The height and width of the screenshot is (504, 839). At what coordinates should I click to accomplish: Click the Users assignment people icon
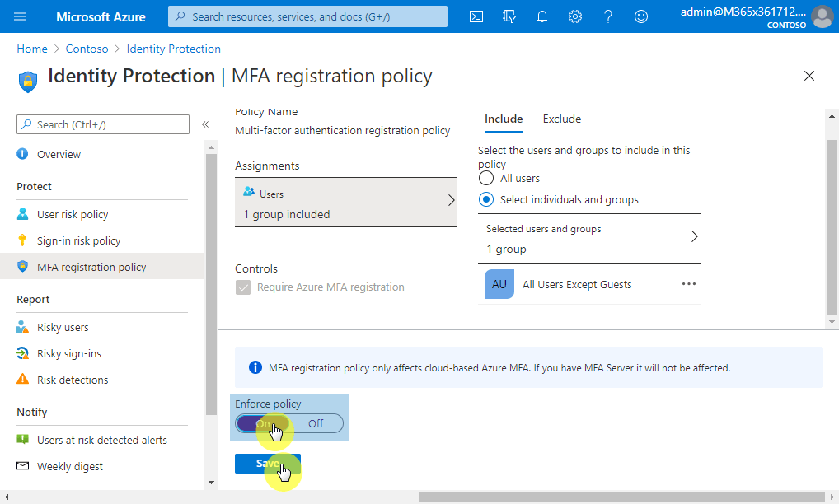249,191
